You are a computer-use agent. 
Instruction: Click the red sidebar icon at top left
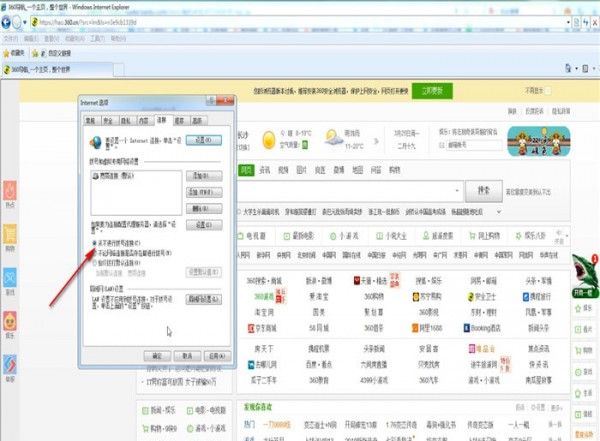tap(10, 190)
